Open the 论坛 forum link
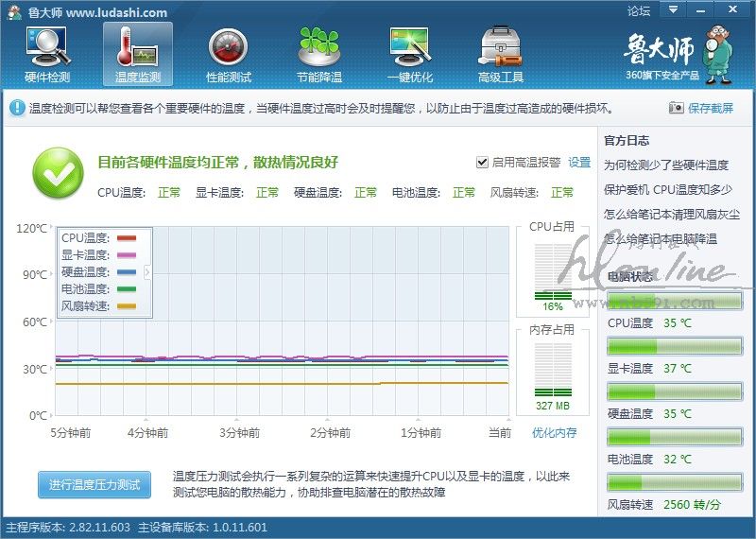Screen dimensions: 756x539 coord(639,12)
